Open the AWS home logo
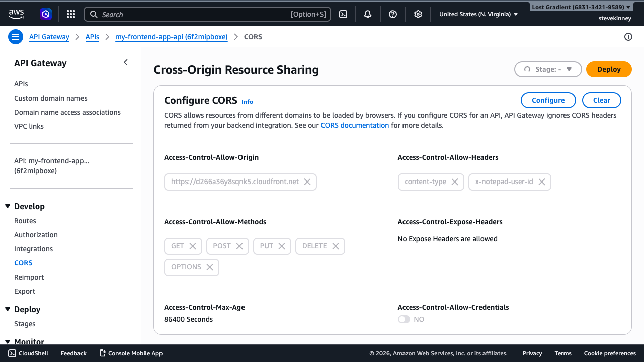This screenshot has height=362, width=644. tap(16, 14)
